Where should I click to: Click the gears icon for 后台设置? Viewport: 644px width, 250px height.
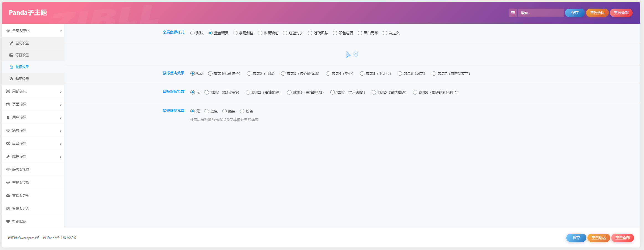point(8,144)
